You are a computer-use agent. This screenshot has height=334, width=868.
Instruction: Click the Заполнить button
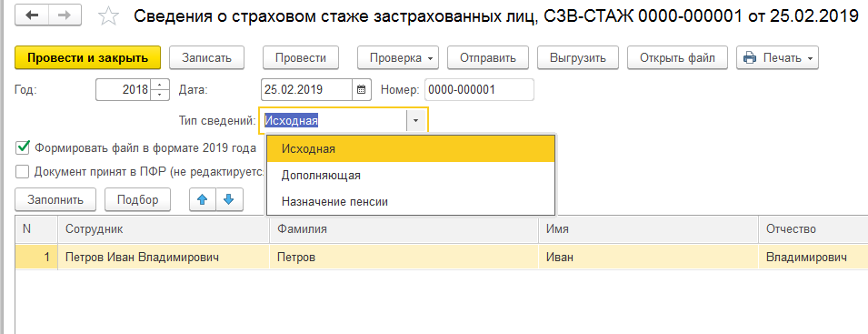click(x=55, y=200)
